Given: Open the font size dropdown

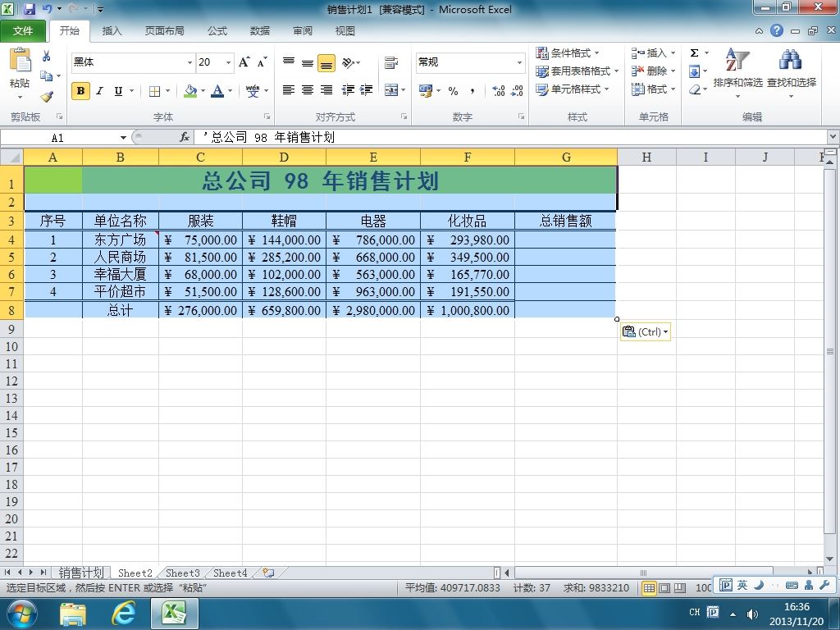Looking at the screenshot, I should 228,62.
